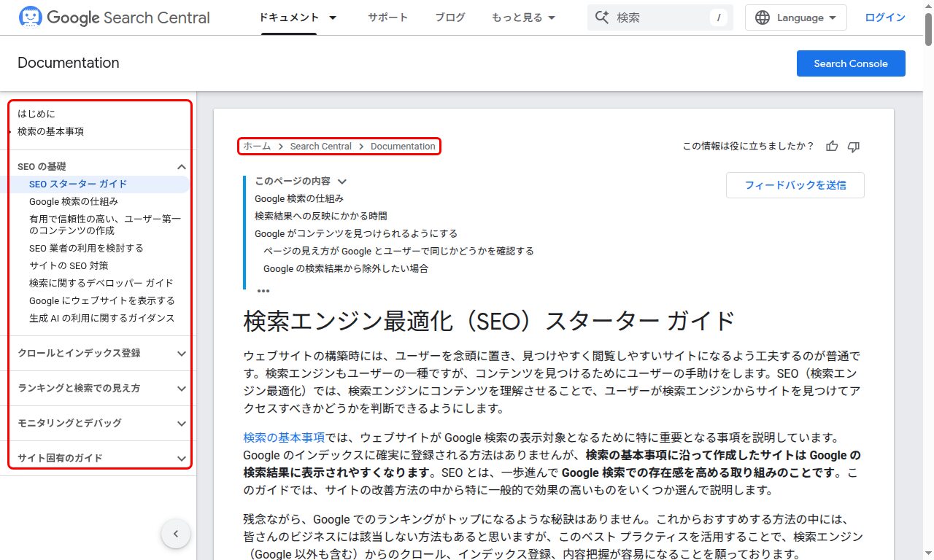The image size is (934, 560).
Task: Click the Search Console button
Action: (x=851, y=63)
